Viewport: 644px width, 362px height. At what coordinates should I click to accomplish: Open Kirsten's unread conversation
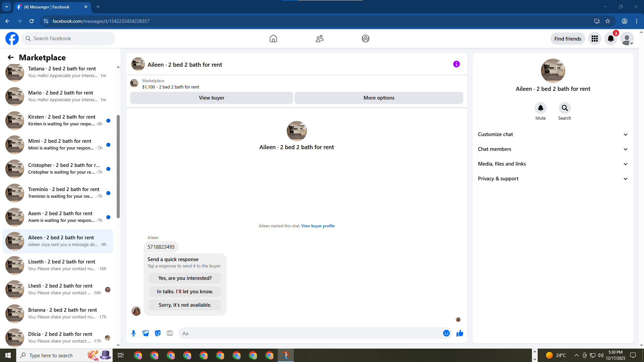tap(62, 120)
